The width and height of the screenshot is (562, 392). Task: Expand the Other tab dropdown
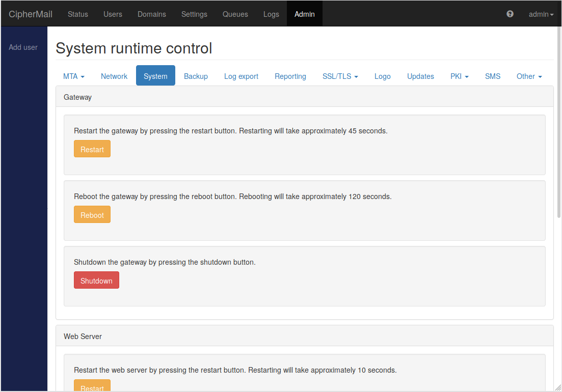[x=529, y=76]
